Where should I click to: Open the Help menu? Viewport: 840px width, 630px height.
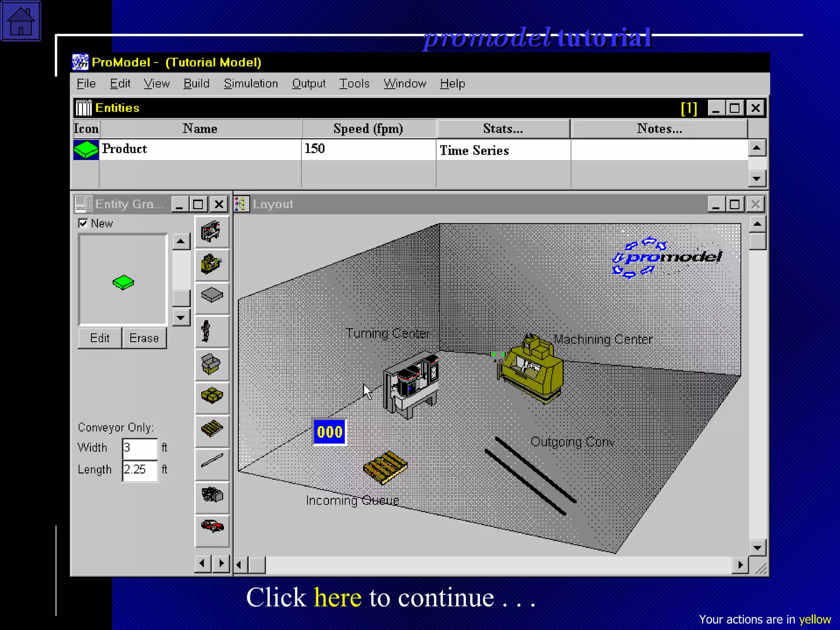point(452,84)
